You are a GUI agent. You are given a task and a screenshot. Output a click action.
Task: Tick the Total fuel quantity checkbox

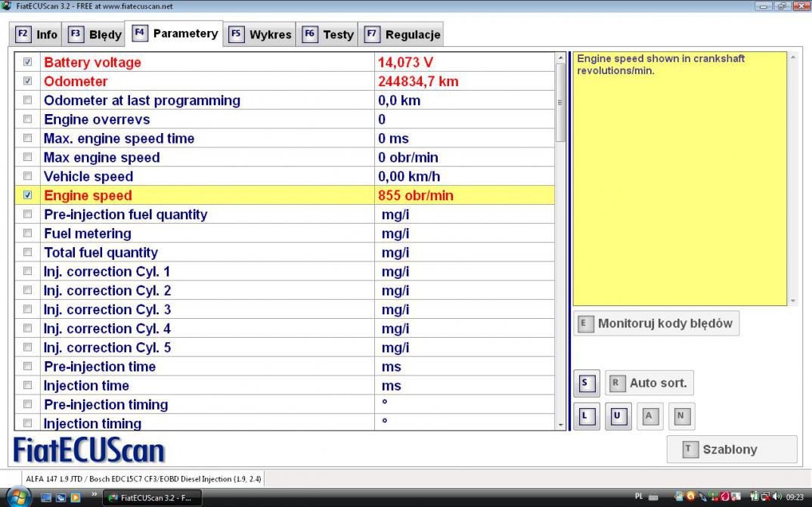pos(28,252)
